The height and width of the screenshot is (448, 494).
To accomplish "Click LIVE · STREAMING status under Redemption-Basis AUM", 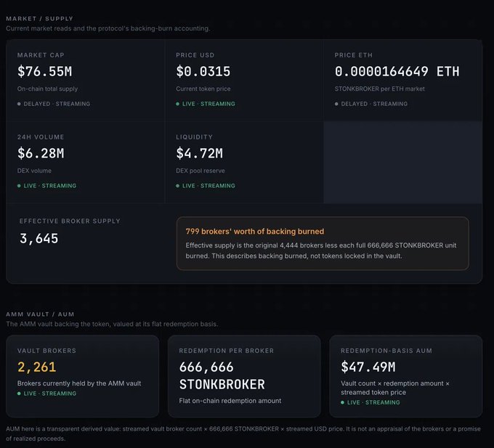I will pos(370,402).
